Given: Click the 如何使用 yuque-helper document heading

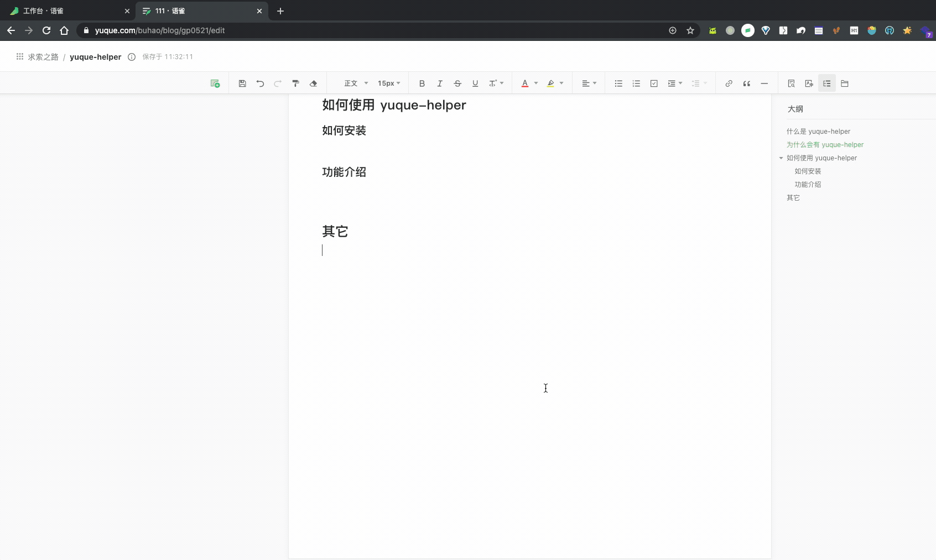Looking at the screenshot, I should tap(394, 105).
